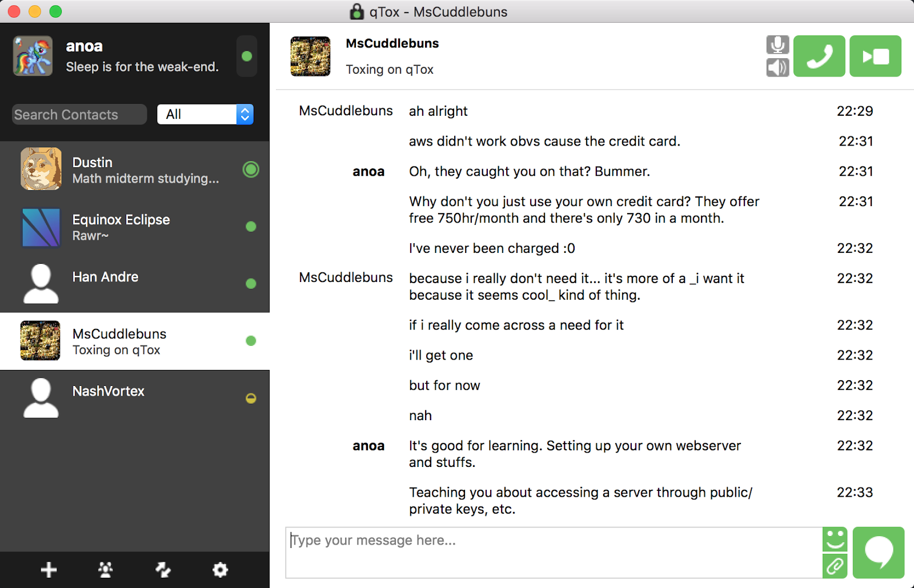The height and width of the screenshot is (588, 914).
Task: Start a video call with MsCuddlebuns
Action: click(x=875, y=56)
